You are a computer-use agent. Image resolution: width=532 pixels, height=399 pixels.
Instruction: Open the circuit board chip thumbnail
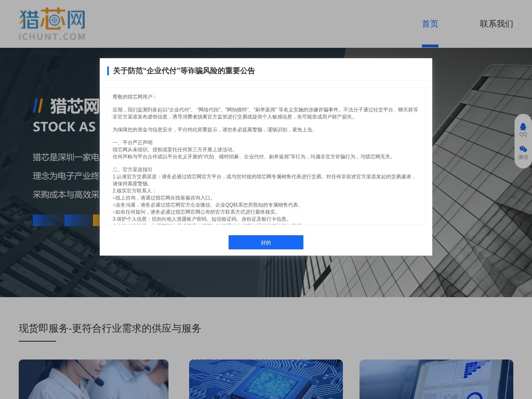click(266, 379)
